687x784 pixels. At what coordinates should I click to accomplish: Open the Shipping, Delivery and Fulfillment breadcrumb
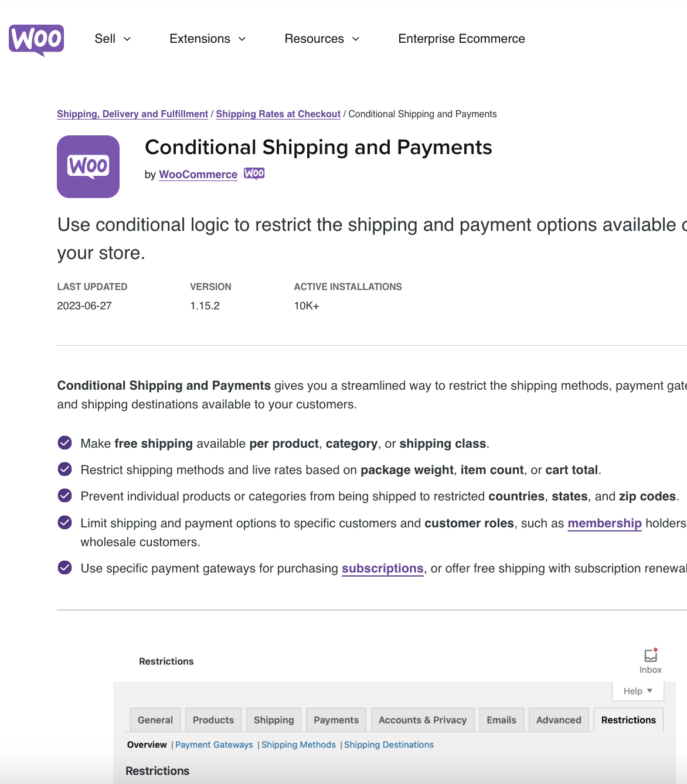(132, 114)
